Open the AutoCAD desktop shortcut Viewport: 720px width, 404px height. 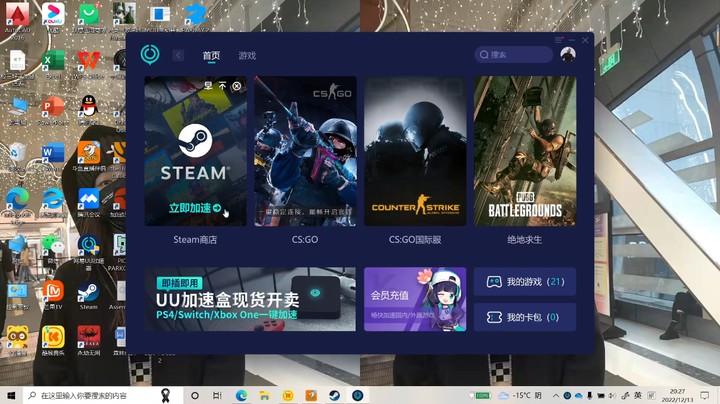17,19
